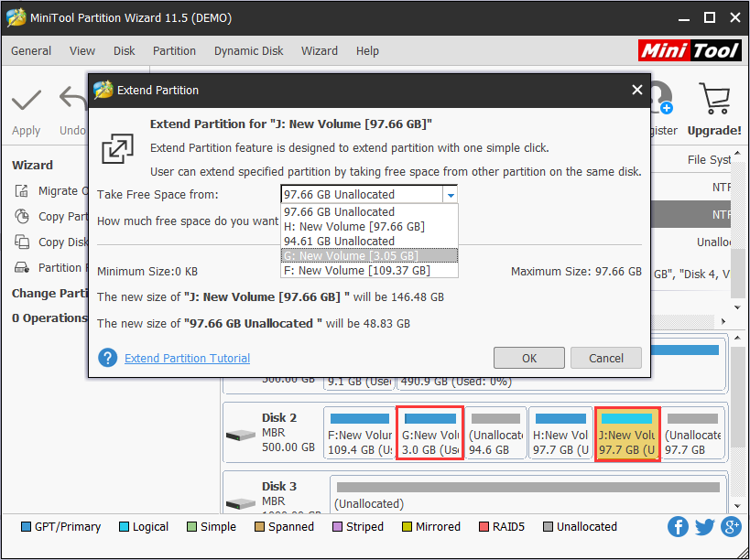This screenshot has height=560, width=750.
Task: Click the Logical legend color swatch
Action: [124, 527]
